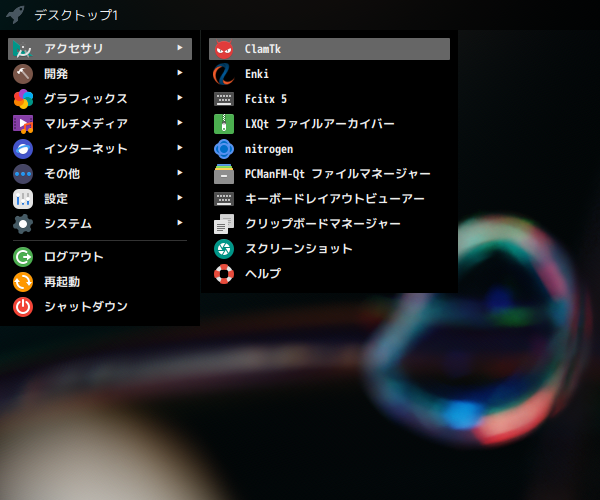This screenshot has width=600, height=500.
Task: Click the PCManFM-Qt file drawer icon
Action: [x=224, y=174]
